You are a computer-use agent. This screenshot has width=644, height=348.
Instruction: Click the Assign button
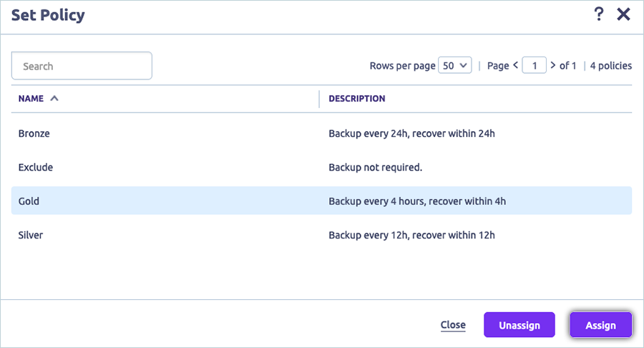600,325
